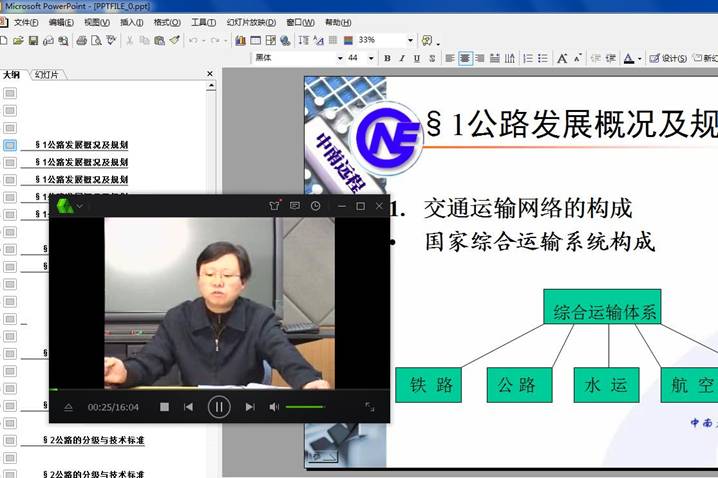Enter fullscreen in the media player
Screen dimensions: 718x478
[370, 407]
